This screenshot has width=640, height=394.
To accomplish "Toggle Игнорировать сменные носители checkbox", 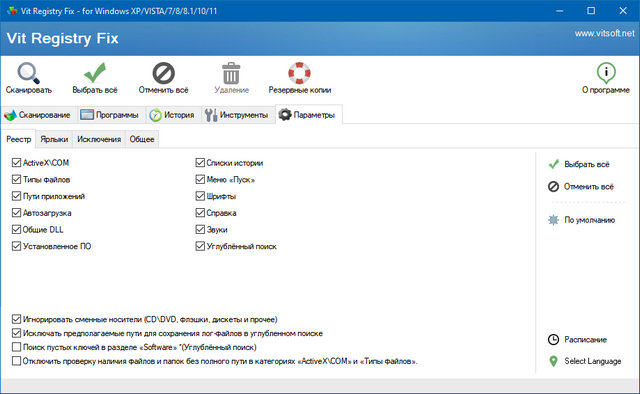I will (x=16, y=319).
